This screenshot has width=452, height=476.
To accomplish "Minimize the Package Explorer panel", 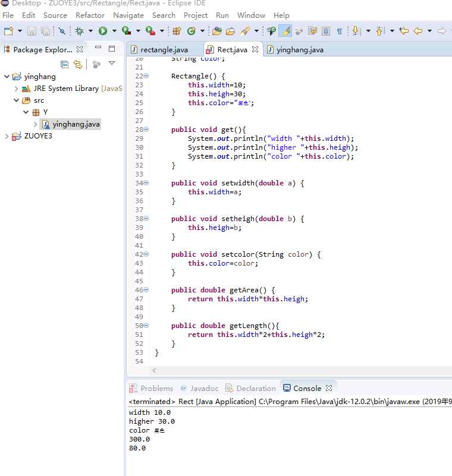I will [98, 48].
